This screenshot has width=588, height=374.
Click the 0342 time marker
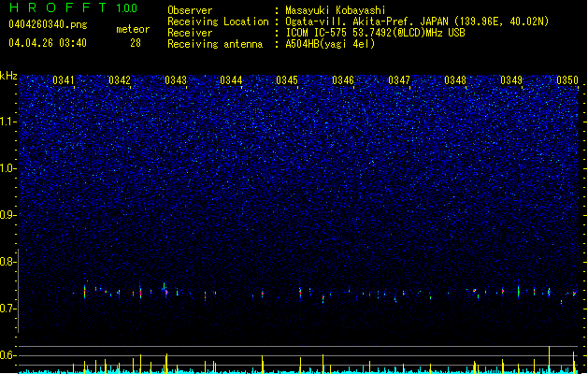pos(120,80)
